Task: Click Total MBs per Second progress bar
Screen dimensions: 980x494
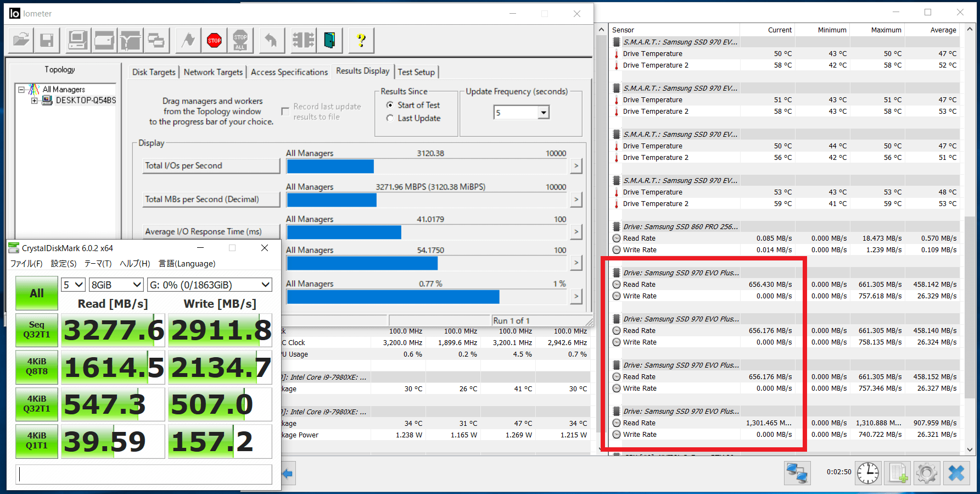Action: pos(427,200)
